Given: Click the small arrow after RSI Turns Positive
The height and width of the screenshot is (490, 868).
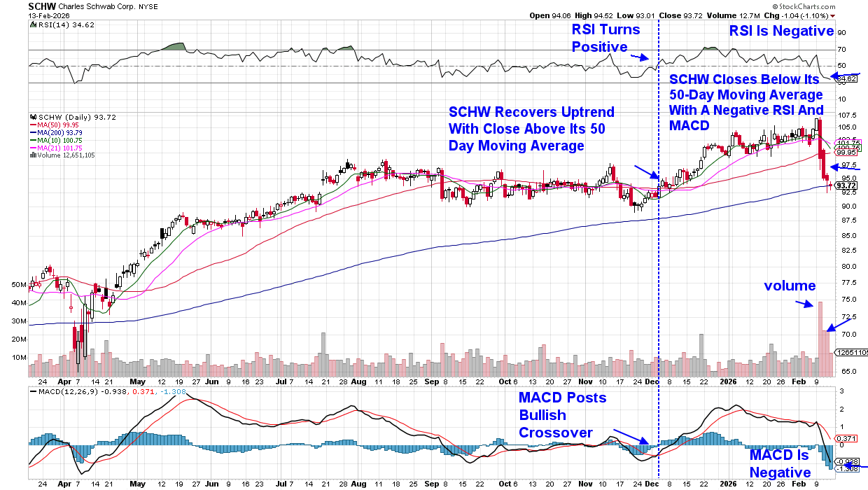Looking at the screenshot, I should tap(640, 58).
